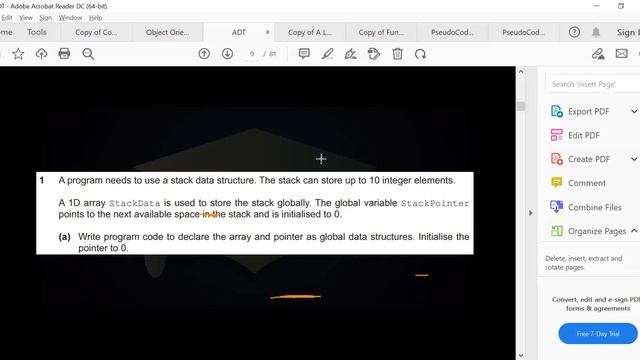Send the file by email with the envelope icon

click(x=622, y=53)
